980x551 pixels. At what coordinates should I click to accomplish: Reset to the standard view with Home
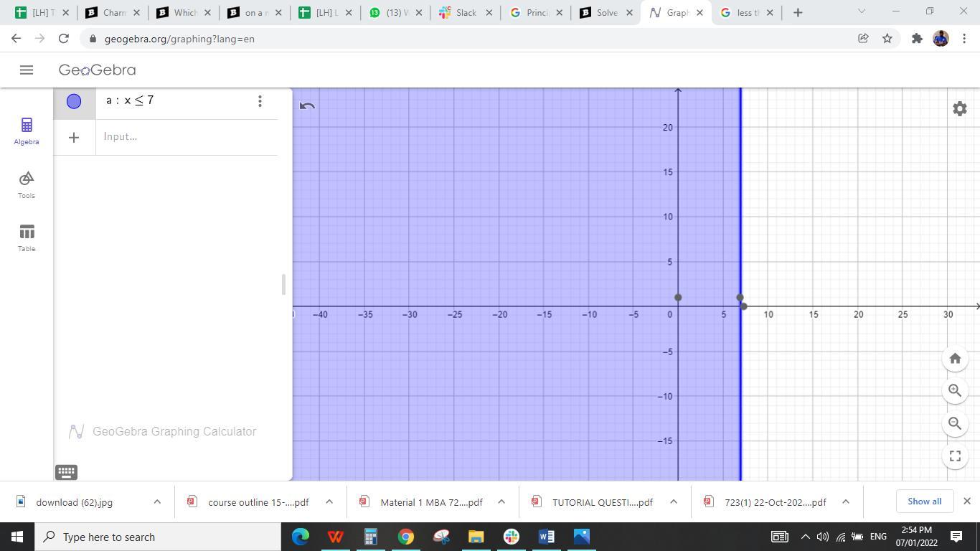tap(955, 358)
